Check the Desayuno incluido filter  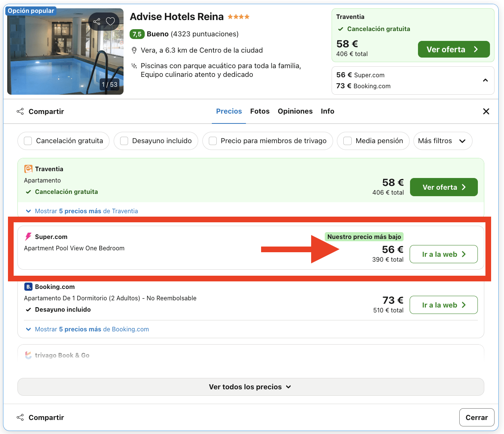[x=124, y=141]
